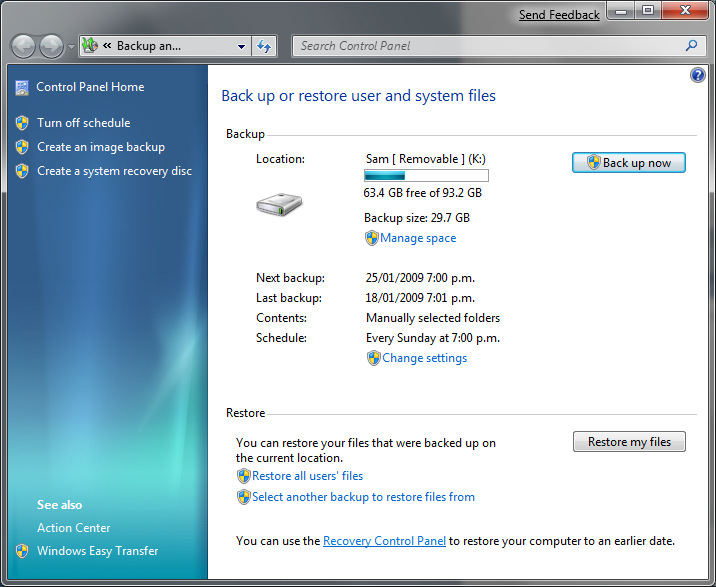Click the Back navigation arrow button

[23, 46]
